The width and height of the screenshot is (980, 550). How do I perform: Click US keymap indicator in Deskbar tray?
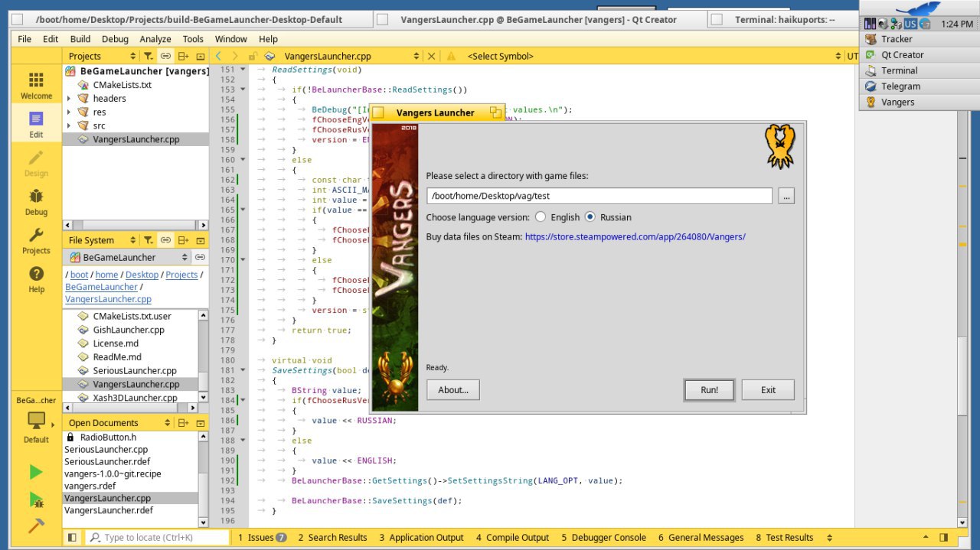910,24
